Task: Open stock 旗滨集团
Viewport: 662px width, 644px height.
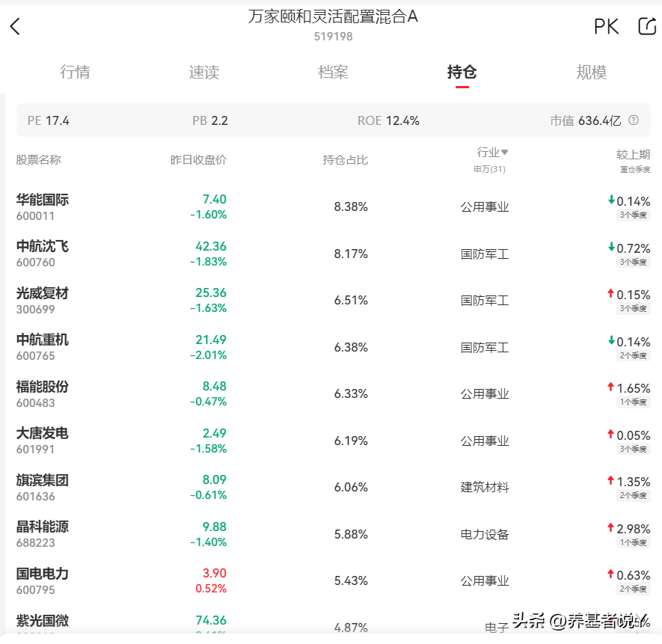Action: point(42,480)
